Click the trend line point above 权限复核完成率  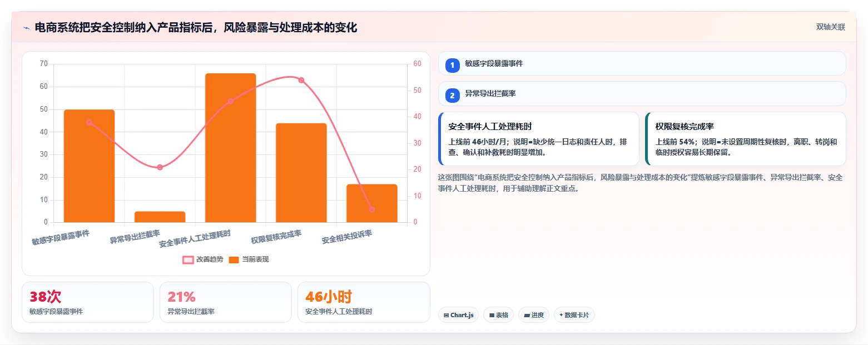[301, 80]
